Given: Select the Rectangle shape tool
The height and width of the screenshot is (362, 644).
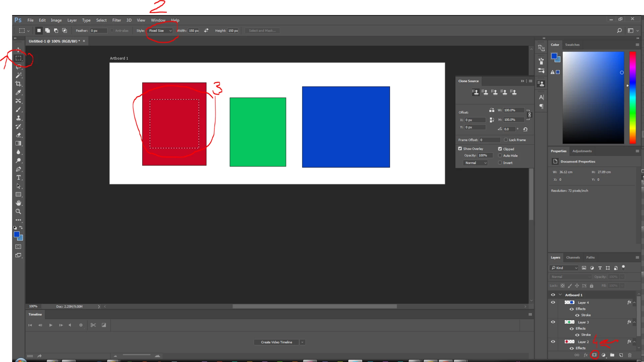Looking at the screenshot, I should (18, 194).
